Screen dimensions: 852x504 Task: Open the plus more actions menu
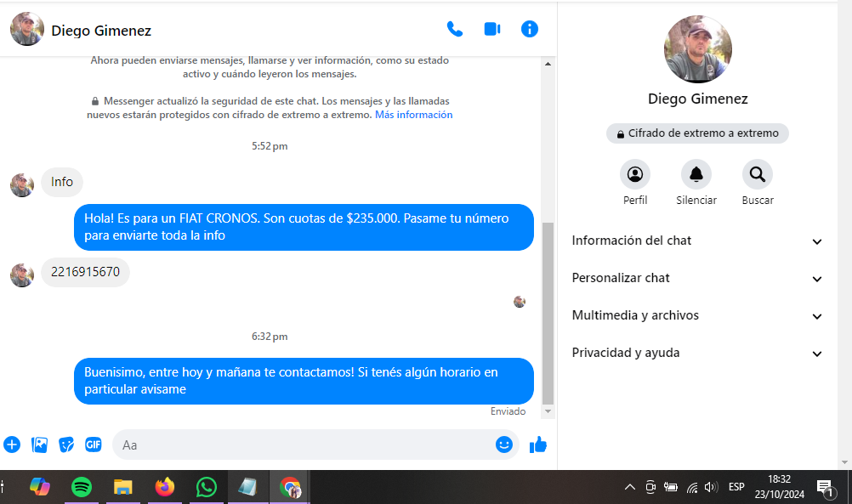(x=12, y=445)
